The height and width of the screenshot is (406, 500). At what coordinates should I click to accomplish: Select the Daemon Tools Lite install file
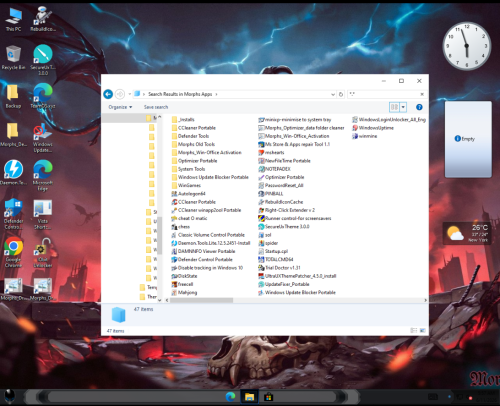tap(211, 243)
